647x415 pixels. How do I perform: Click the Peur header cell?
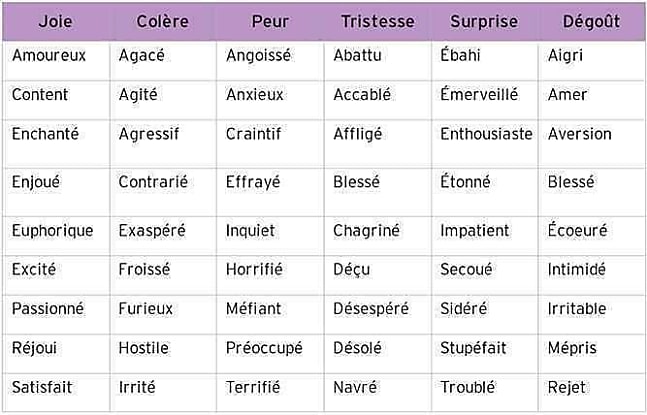tap(270, 22)
